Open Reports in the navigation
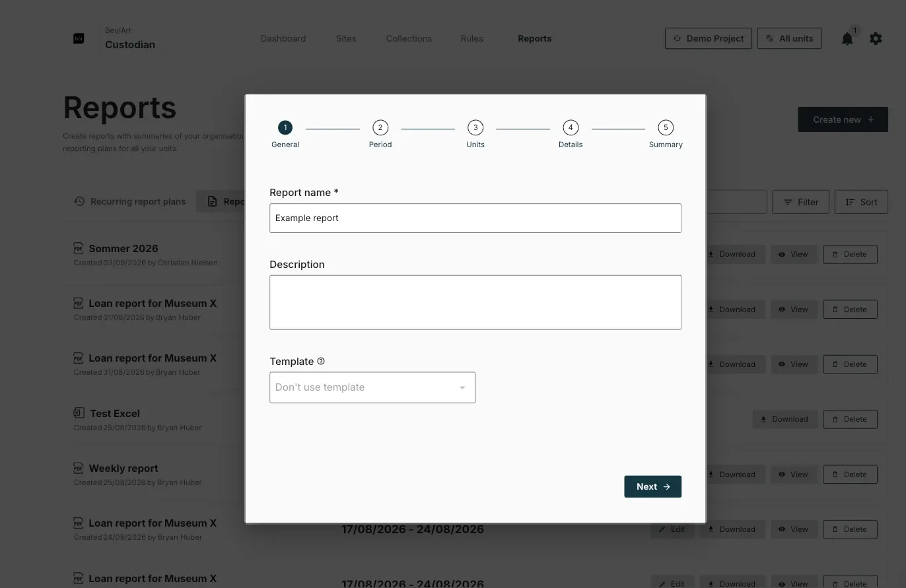The height and width of the screenshot is (588, 906). pyautogui.click(x=535, y=38)
